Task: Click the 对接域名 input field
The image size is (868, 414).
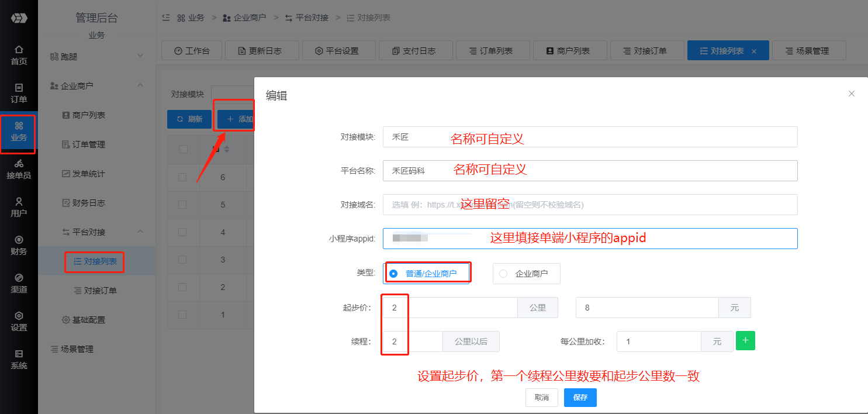Action: coord(590,205)
